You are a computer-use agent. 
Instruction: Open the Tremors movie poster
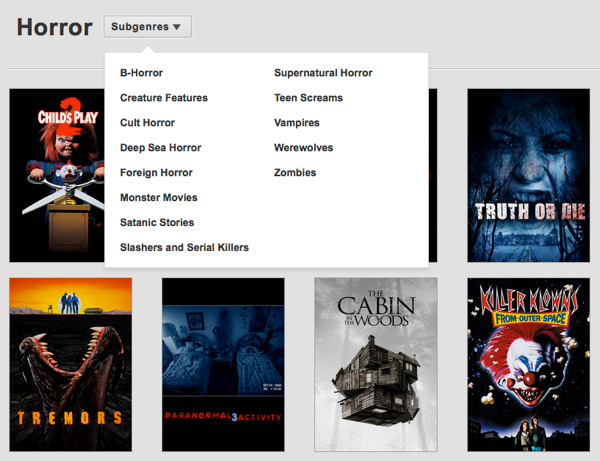71,365
